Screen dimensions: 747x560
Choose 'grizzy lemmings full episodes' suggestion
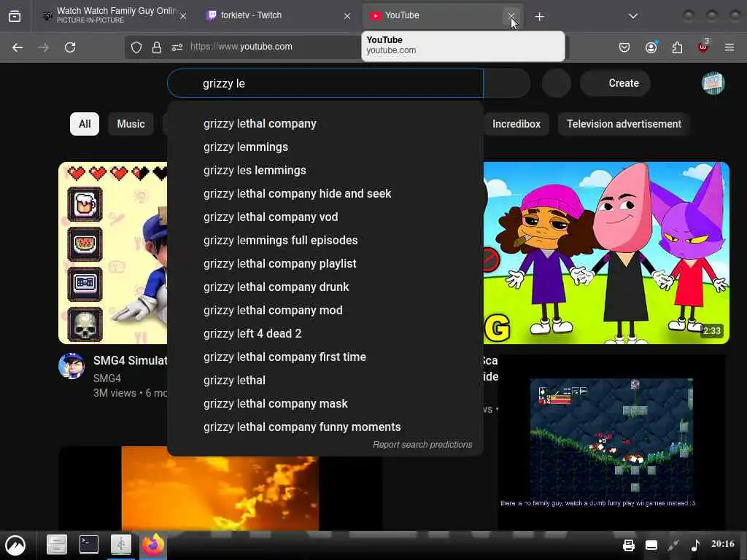(x=325, y=241)
